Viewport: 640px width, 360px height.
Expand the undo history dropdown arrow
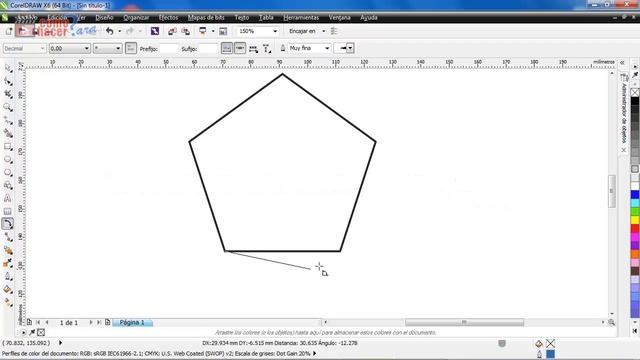(x=120, y=31)
